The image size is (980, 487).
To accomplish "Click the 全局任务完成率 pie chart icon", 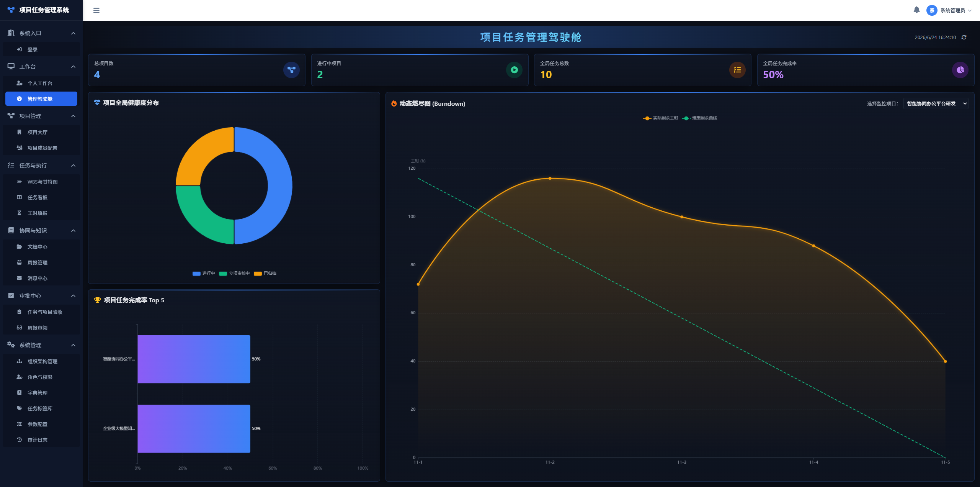I will tap(960, 70).
